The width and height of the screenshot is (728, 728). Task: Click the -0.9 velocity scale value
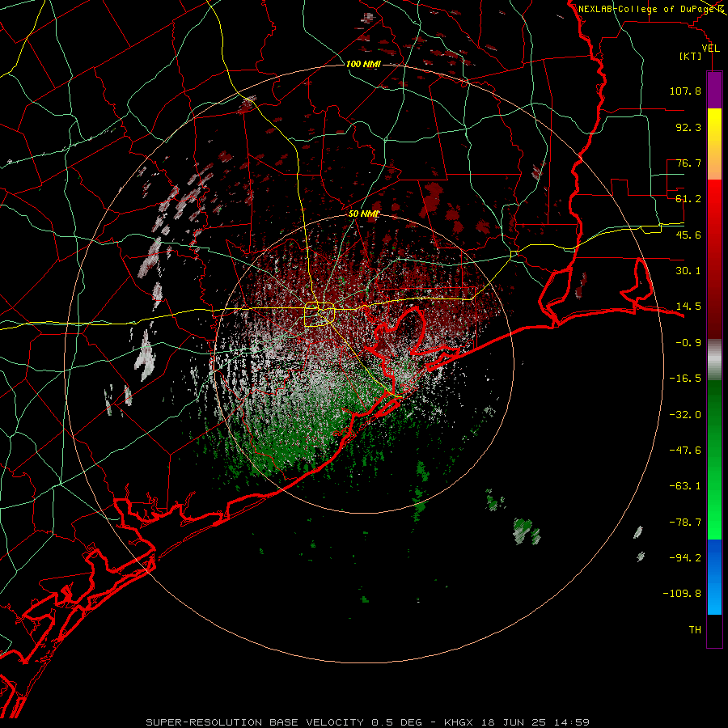pyautogui.click(x=688, y=343)
